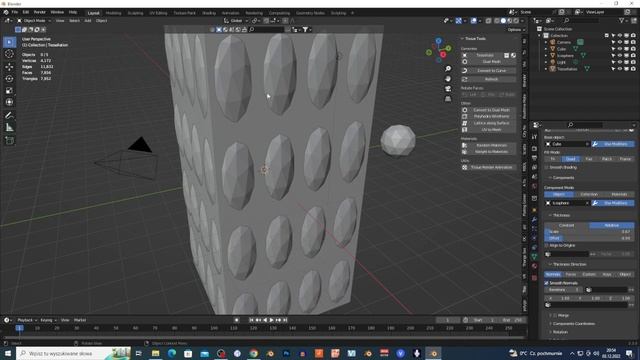Hide the Camera object in viewport
This screenshot has height=360, width=640.
point(620,42)
